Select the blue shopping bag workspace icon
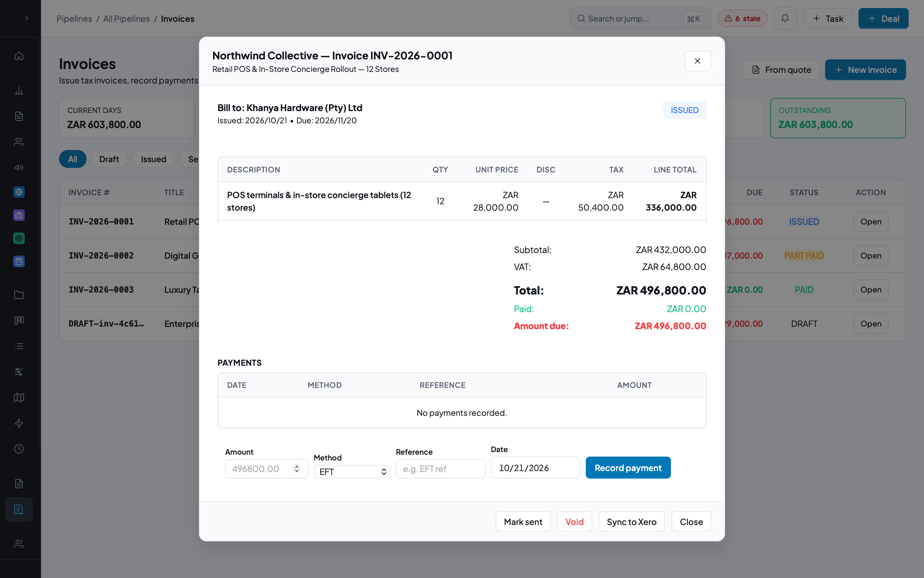 (x=19, y=261)
